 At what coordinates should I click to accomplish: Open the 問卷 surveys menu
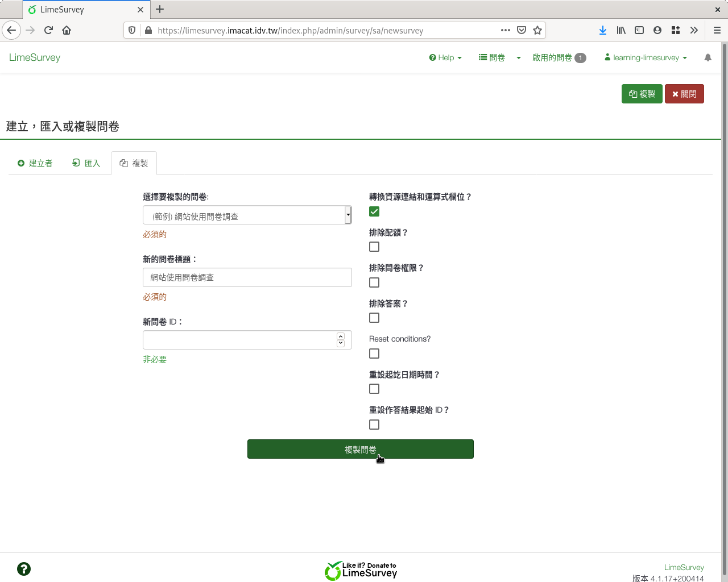point(492,57)
